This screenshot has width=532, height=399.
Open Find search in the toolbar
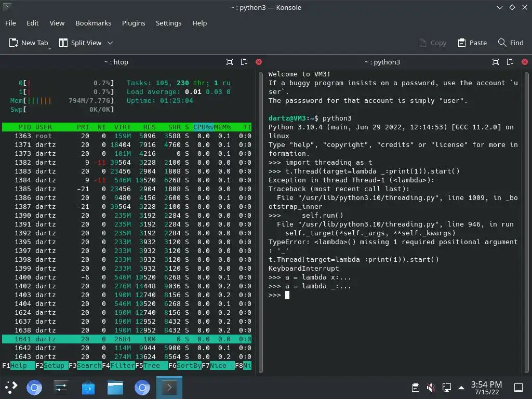(x=511, y=43)
